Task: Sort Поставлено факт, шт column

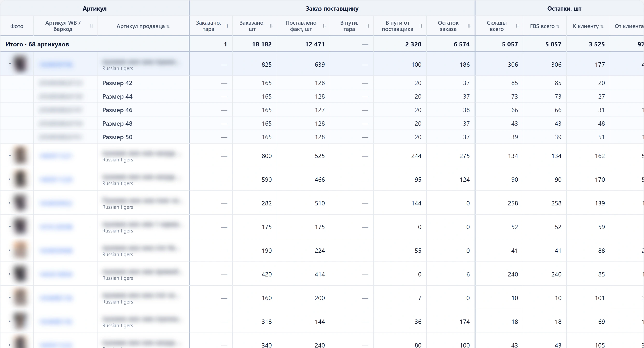Action: click(324, 26)
